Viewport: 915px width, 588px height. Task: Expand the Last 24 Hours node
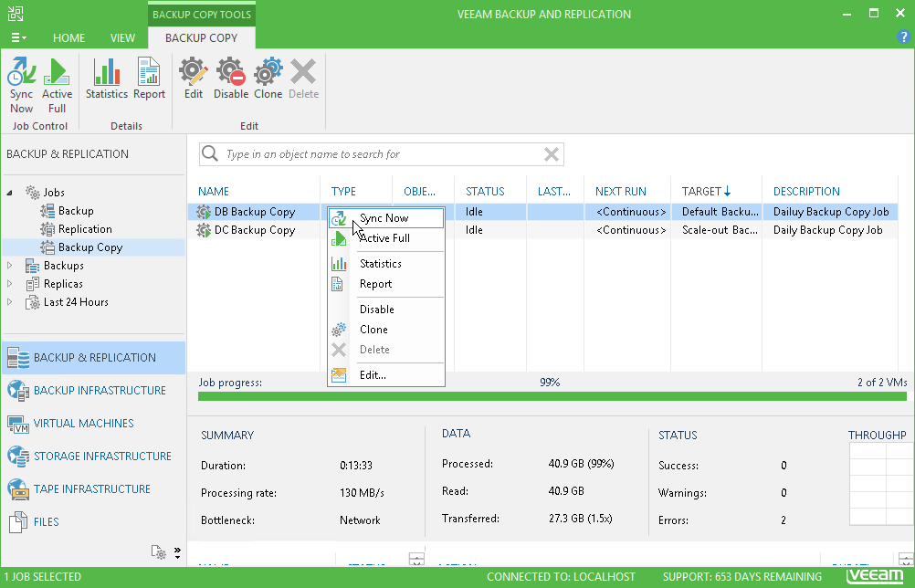tap(9, 301)
